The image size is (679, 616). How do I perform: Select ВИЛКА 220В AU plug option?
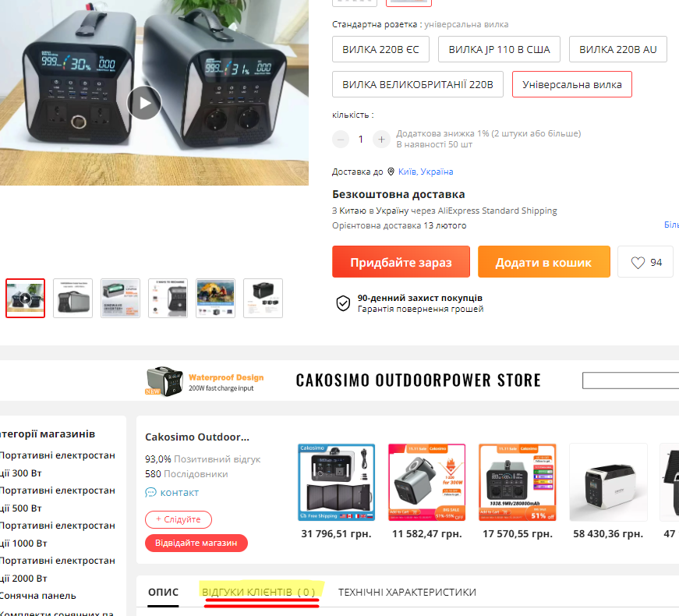[x=617, y=49]
